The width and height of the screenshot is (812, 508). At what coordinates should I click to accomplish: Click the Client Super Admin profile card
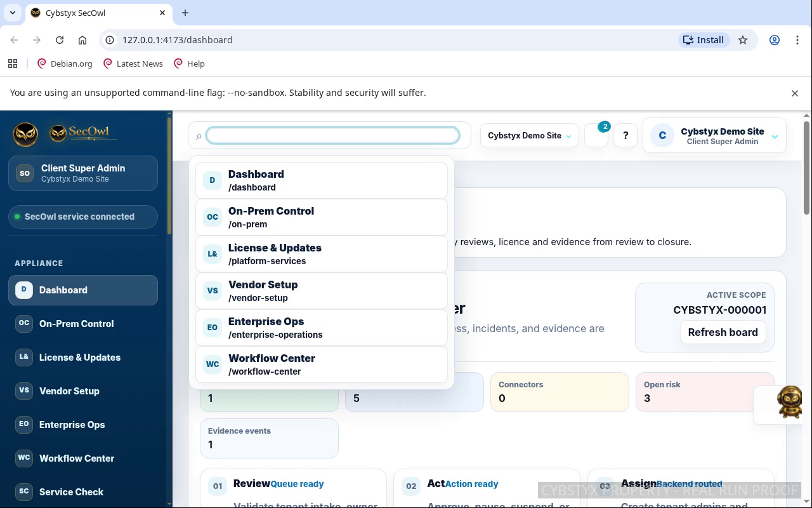click(x=83, y=173)
